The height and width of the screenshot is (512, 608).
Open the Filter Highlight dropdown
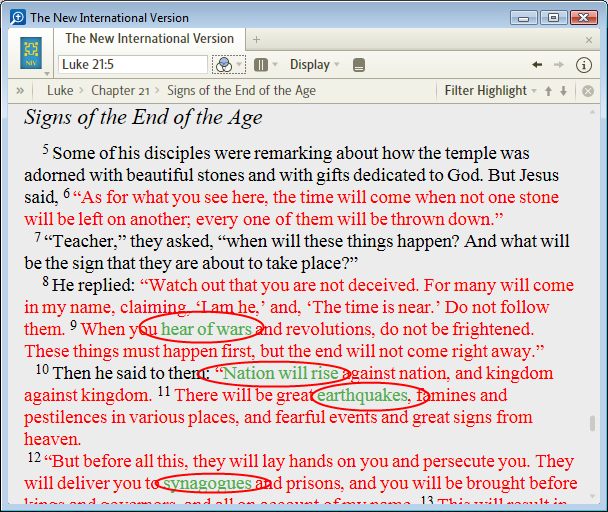coord(491,91)
